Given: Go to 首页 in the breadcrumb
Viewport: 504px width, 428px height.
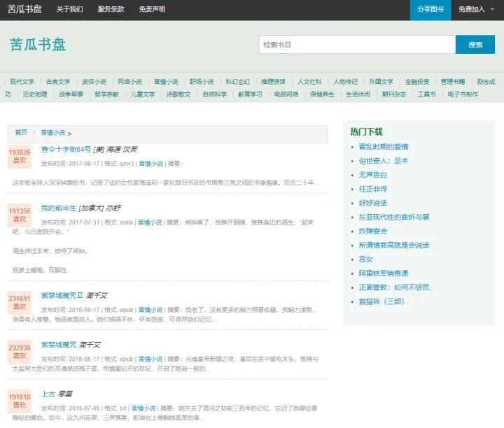Looking at the screenshot, I should tap(21, 132).
